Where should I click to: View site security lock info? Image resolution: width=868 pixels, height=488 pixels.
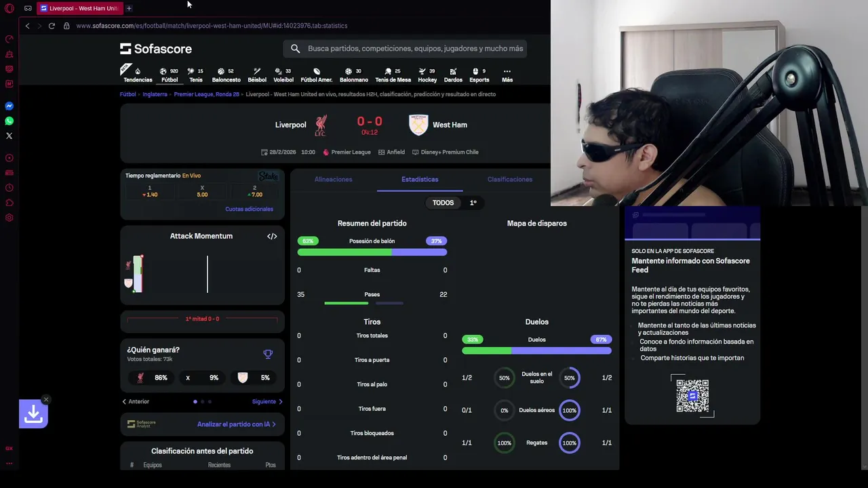pos(66,26)
